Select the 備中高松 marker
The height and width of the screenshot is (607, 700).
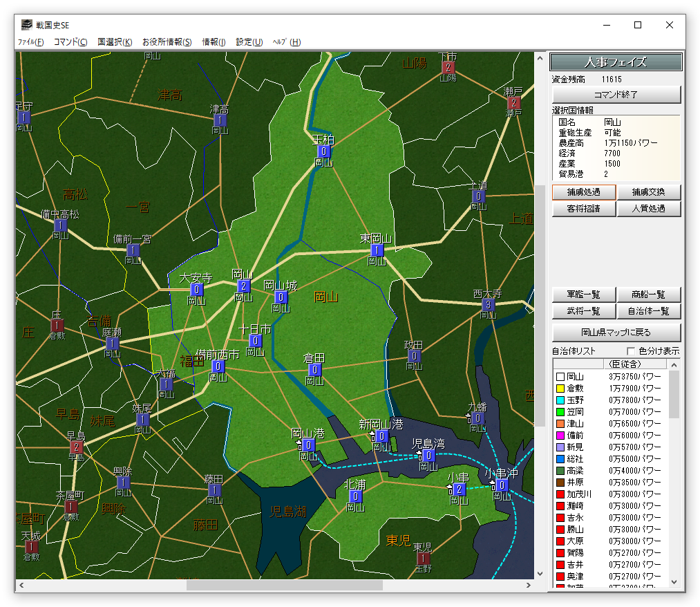pos(60,225)
